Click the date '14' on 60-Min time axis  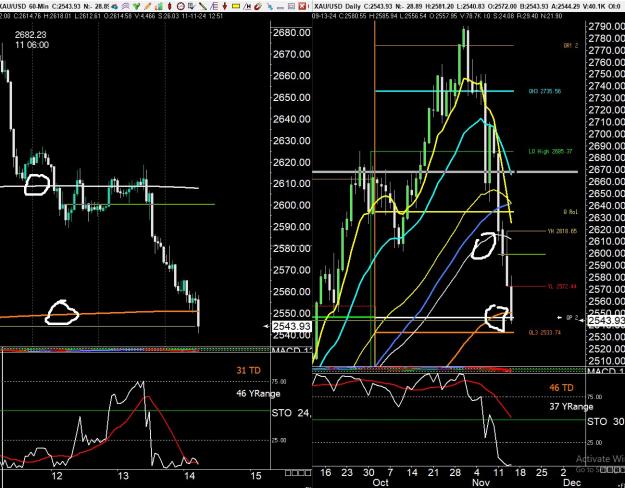click(x=189, y=476)
